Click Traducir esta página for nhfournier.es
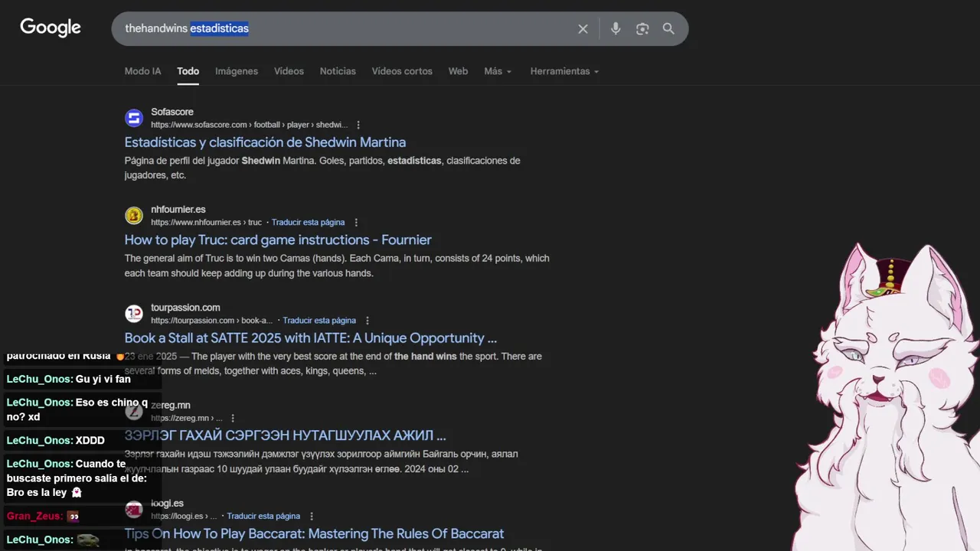Screen dimensions: 980x551 click(308, 223)
